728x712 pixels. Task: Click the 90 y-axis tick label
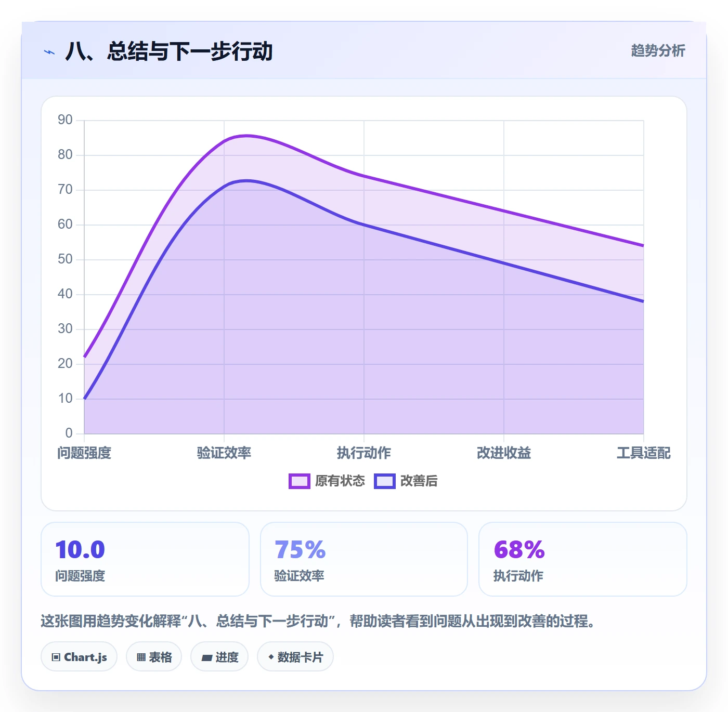click(x=65, y=120)
